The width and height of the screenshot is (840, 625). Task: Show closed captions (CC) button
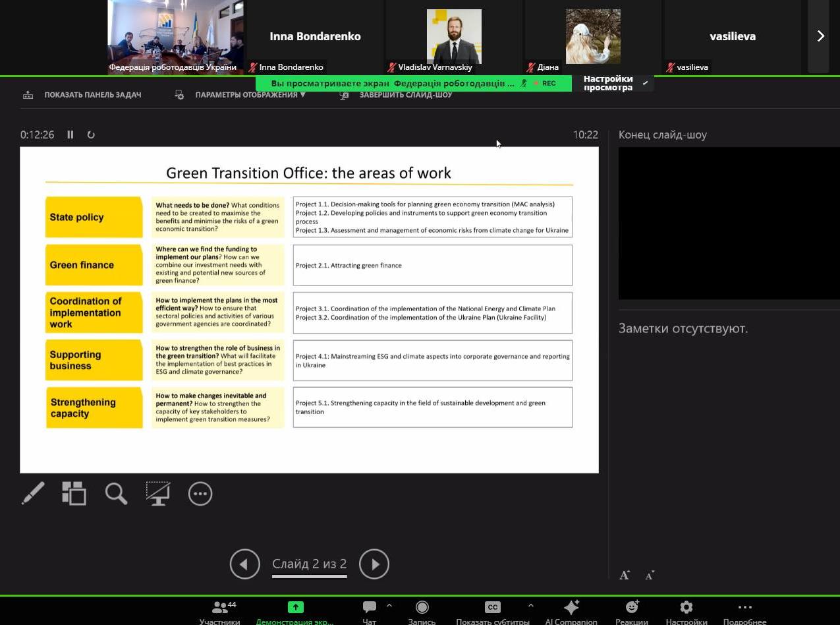pos(493,612)
